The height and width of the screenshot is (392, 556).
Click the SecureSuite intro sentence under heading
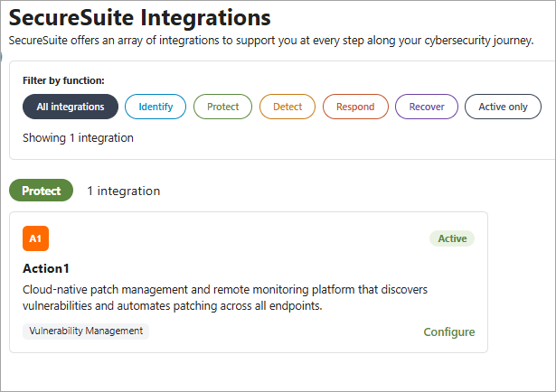pyautogui.click(x=271, y=41)
